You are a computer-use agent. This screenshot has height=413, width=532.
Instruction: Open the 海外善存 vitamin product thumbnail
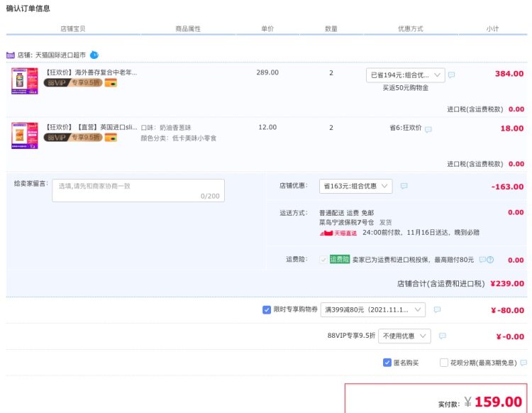25,81
